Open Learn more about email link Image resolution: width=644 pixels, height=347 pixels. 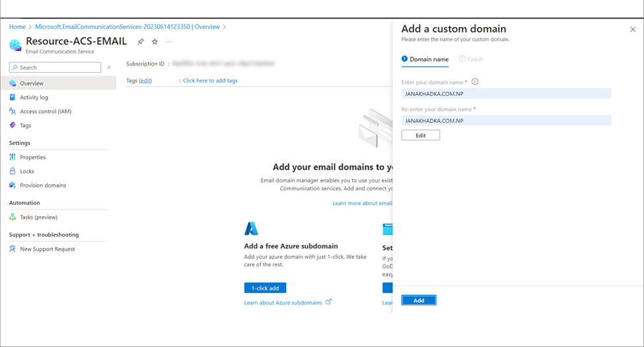point(362,203)
